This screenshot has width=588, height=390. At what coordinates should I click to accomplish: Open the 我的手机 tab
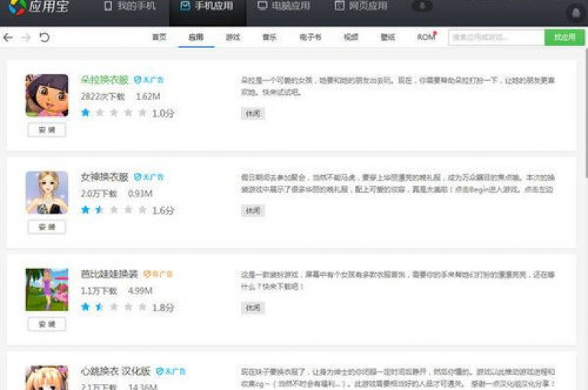coord(129,6)
